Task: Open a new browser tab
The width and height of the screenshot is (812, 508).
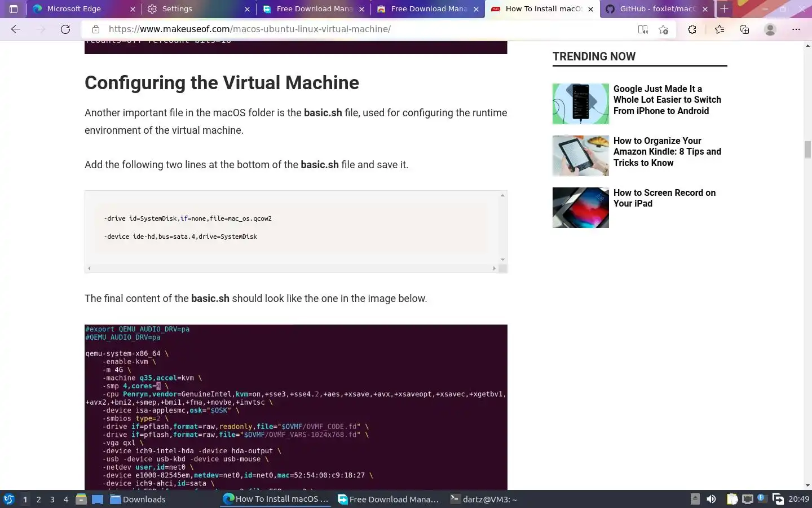Action: point(724,9)
